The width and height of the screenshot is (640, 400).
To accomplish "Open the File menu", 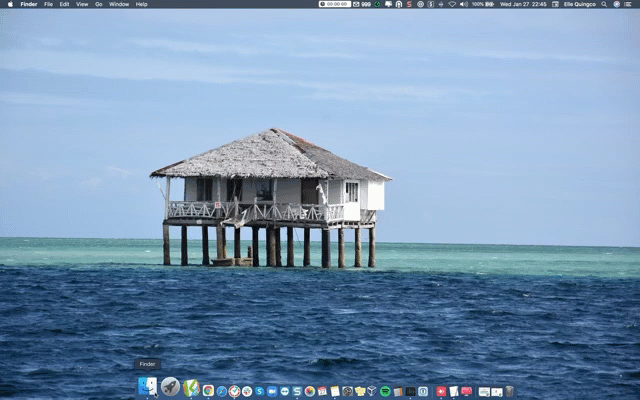I will (x=48, y=4).
